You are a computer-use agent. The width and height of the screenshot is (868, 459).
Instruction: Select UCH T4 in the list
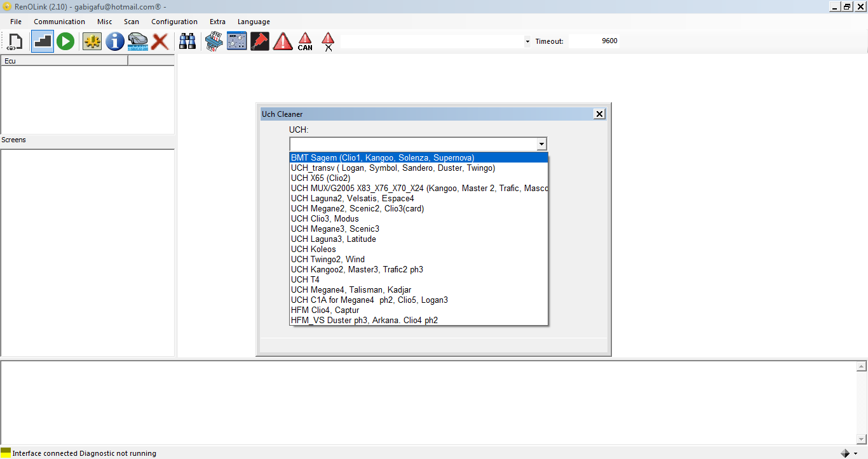point(419,279)
